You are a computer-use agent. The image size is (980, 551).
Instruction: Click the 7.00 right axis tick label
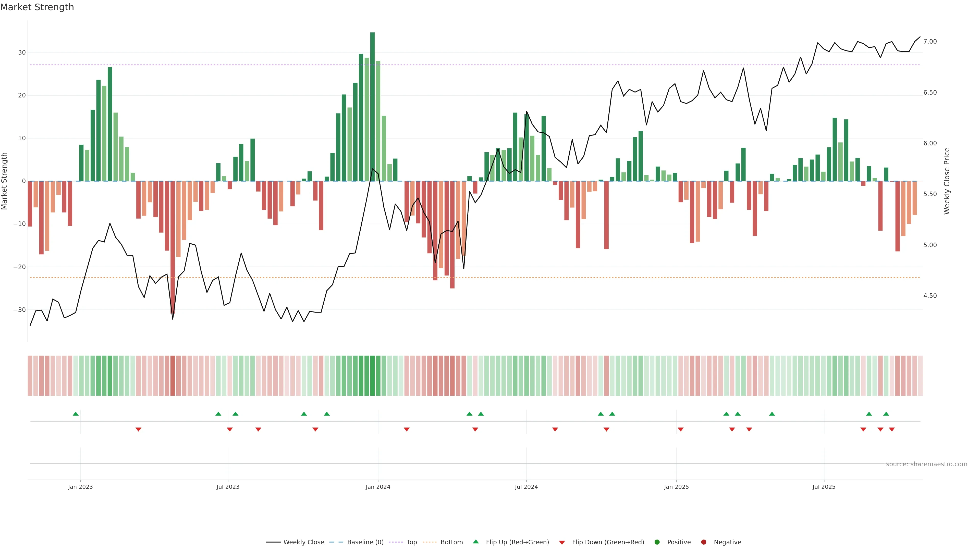(x=930, y=41)
